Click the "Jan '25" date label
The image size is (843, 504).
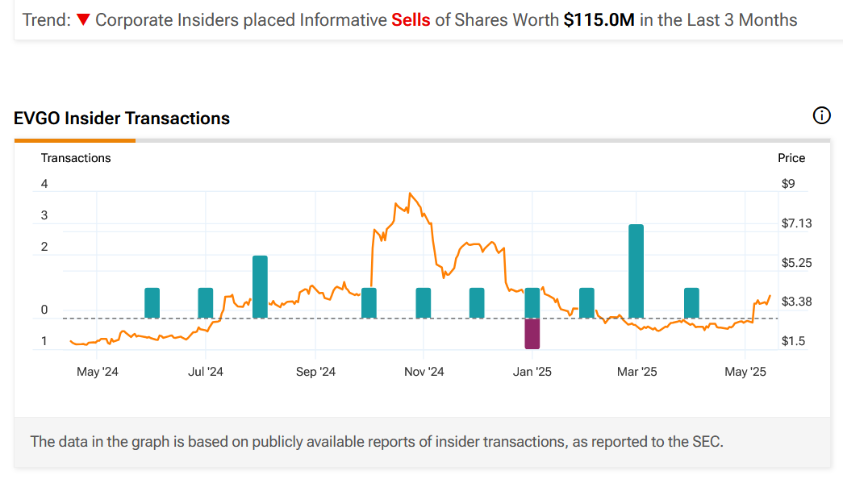coord(532,372)
